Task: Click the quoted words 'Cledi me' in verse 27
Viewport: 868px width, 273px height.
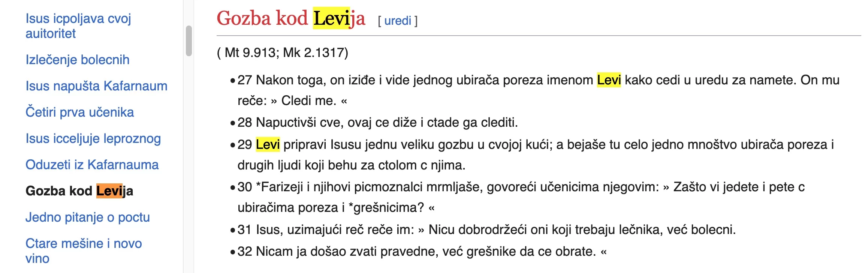Action: [x=308, y=100]
